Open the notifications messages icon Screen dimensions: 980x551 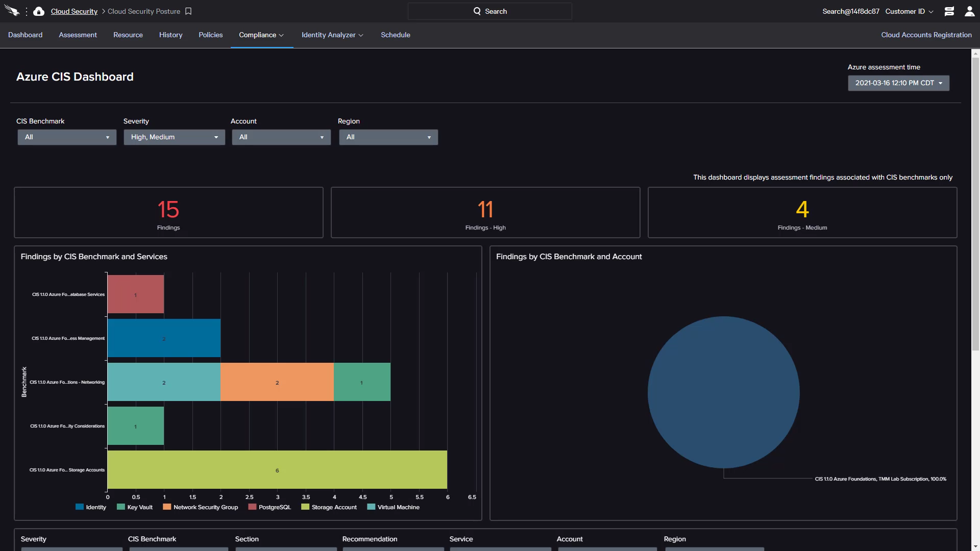pos(949,11)
